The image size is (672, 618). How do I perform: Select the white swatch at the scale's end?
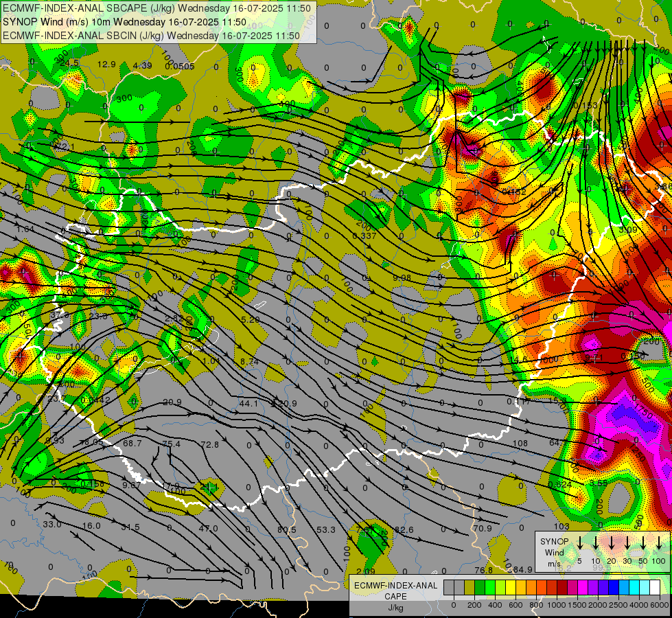(x=654, y=587)
